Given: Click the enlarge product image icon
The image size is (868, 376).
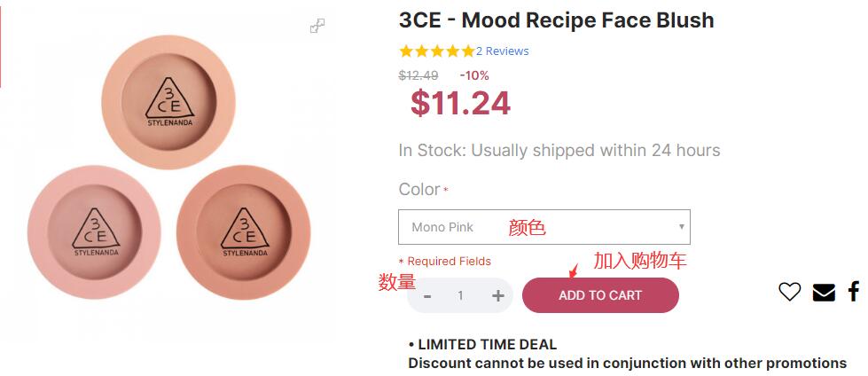Looking at the screenshot, I should [x=317, y=27].
